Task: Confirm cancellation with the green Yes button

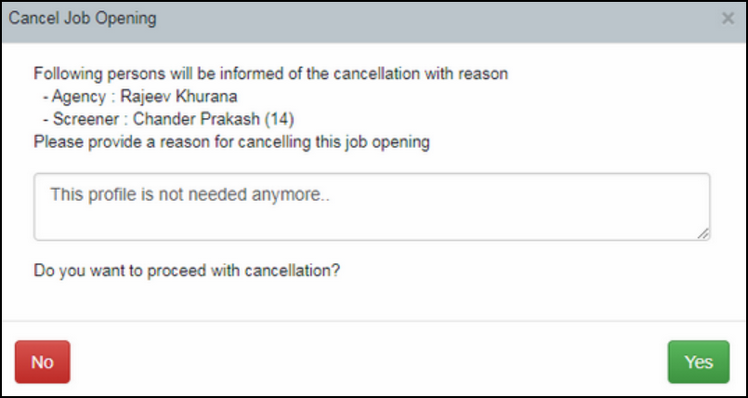Action: [698, 362]
